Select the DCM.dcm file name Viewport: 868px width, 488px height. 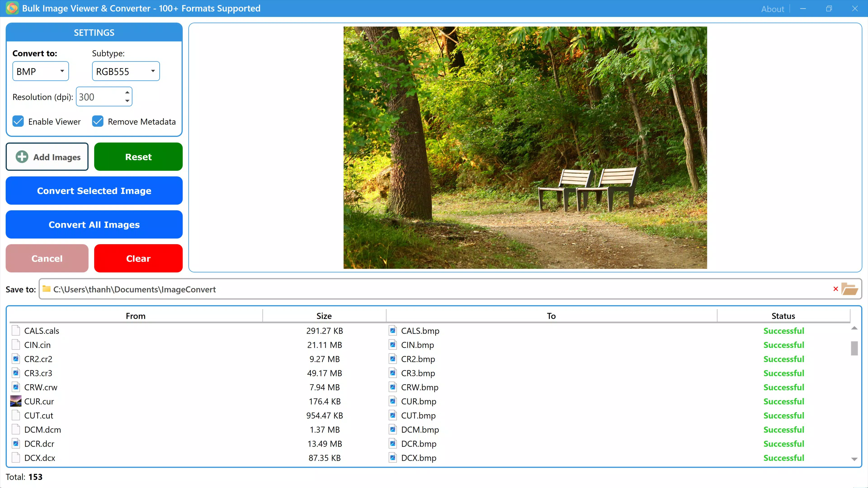42,429
